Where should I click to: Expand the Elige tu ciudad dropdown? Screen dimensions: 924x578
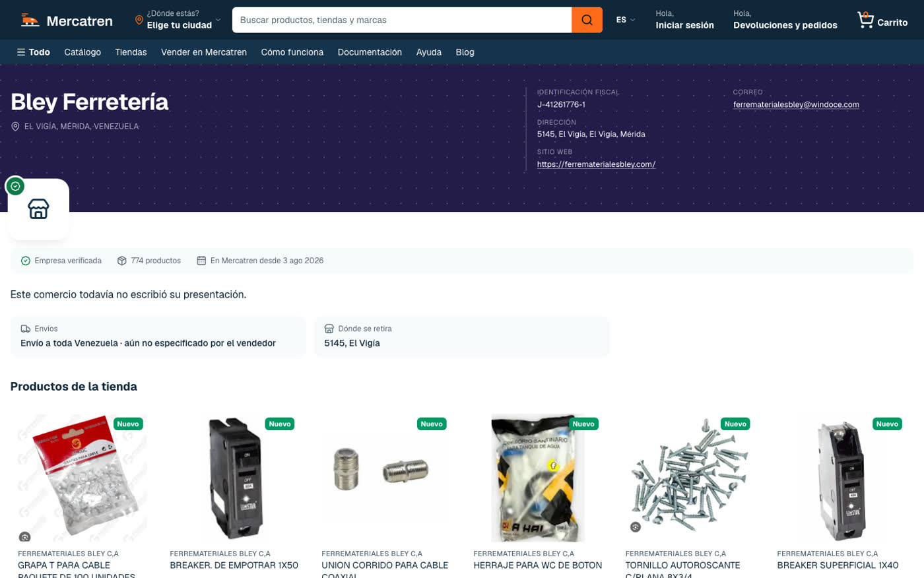pyautogui.click(x=178, y=20)
